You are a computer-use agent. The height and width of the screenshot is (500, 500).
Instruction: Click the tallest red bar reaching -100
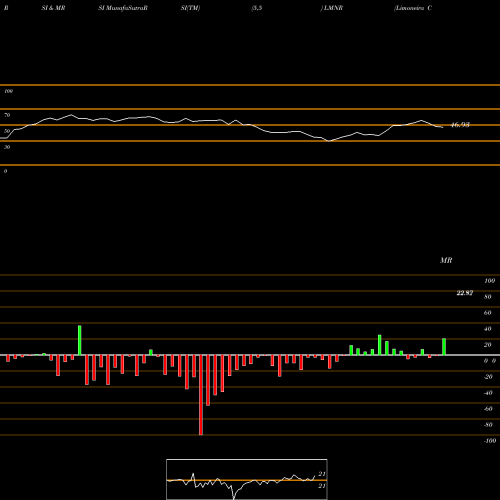(x=201, y=395)
